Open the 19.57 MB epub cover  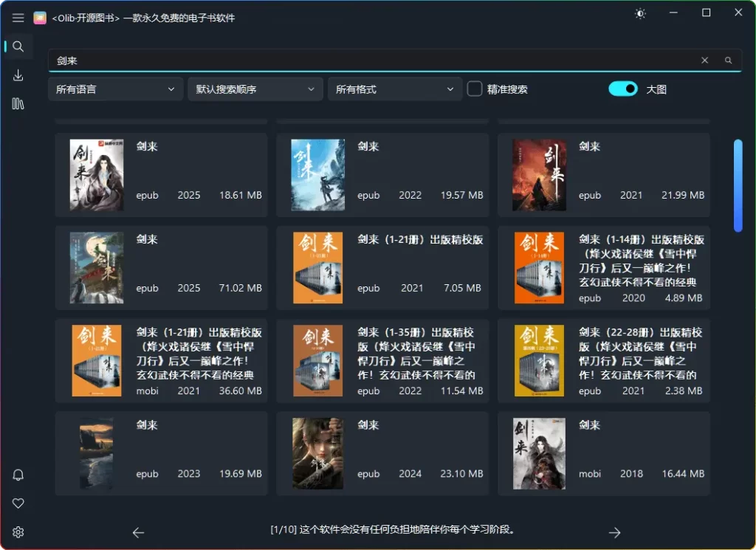[x=317, y=175]
